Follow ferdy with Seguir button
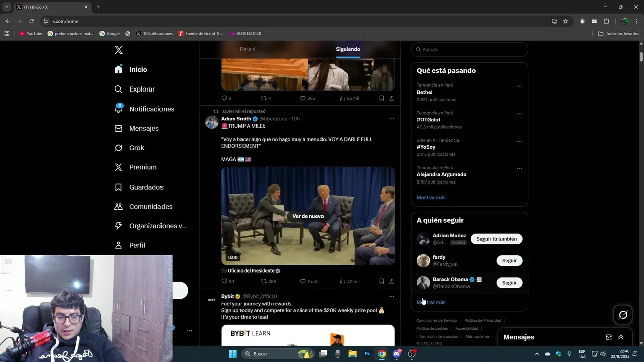Image resolution: width=644 pixels, height=362 pixels. click(x=509, y=261)
